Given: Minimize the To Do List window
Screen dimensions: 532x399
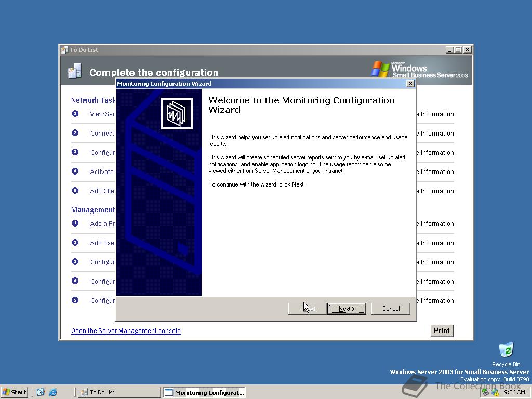Looking at the screenshot, I should coord(449,50).
